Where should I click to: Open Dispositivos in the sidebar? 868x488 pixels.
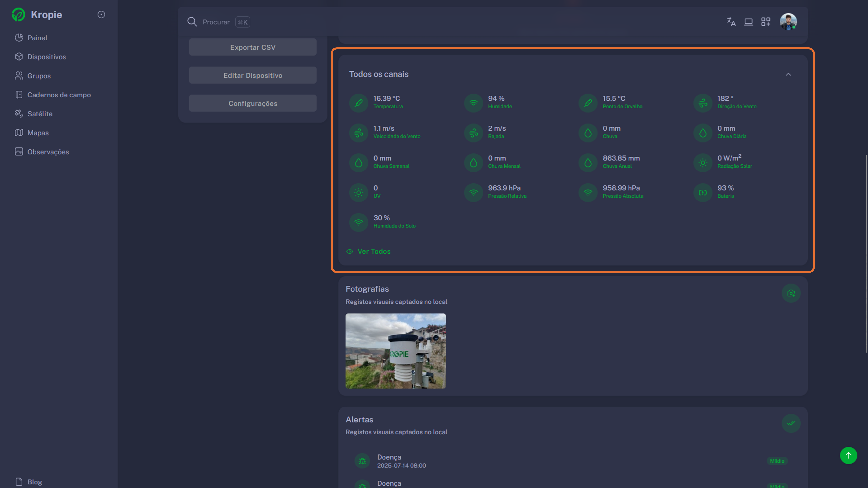pyautogui.click(x=47, y=57)
